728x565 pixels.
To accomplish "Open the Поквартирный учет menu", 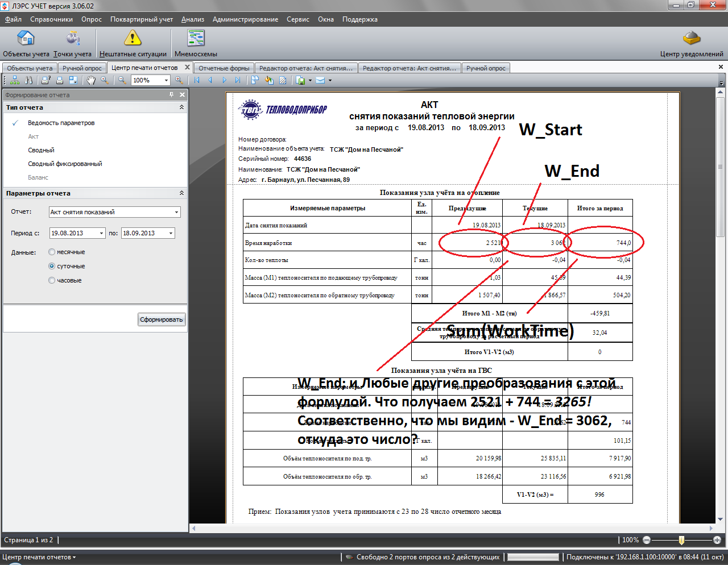I will tap(142, 19).
